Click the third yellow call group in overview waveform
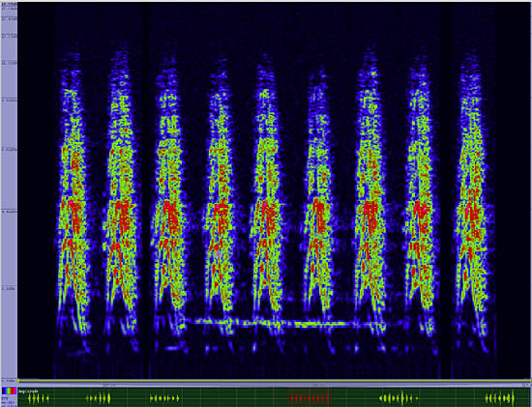The image size is (532, 407). pos(164,398)
